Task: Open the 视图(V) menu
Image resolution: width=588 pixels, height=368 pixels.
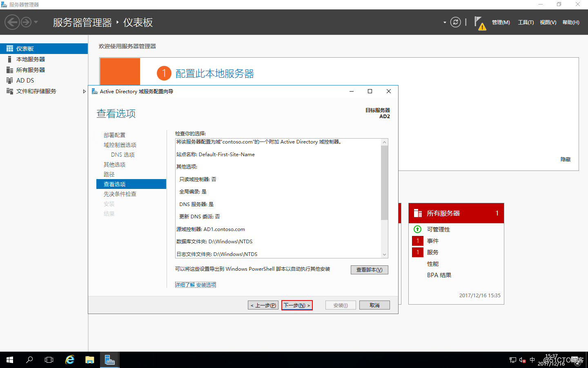Action: (x=548, y=22)
